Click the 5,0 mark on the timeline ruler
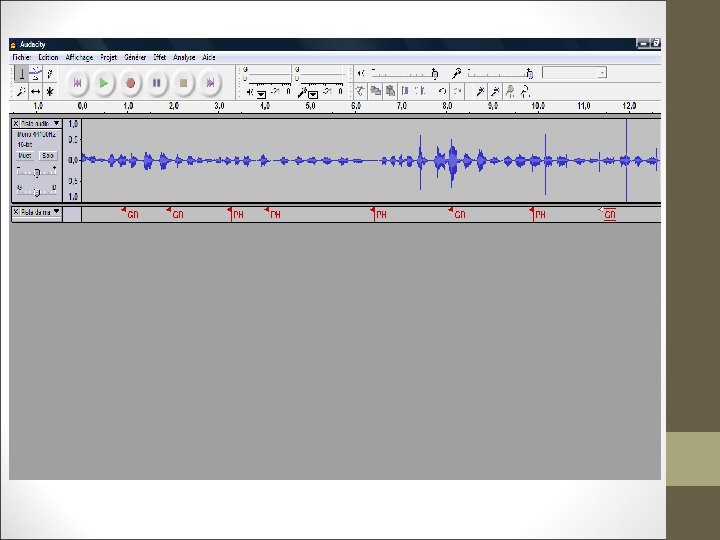This screenshot has height=540, width=720. [310, 106]
